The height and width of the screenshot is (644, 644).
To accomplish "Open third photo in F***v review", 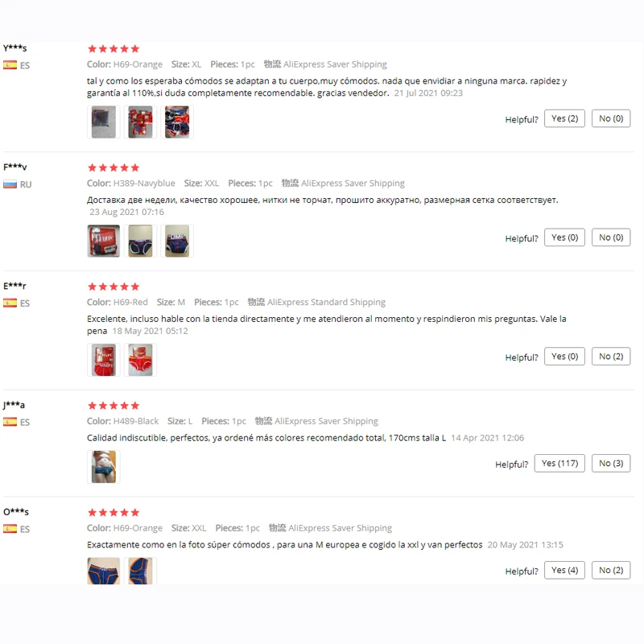I will pyautogui.click(x=177, y=241).
